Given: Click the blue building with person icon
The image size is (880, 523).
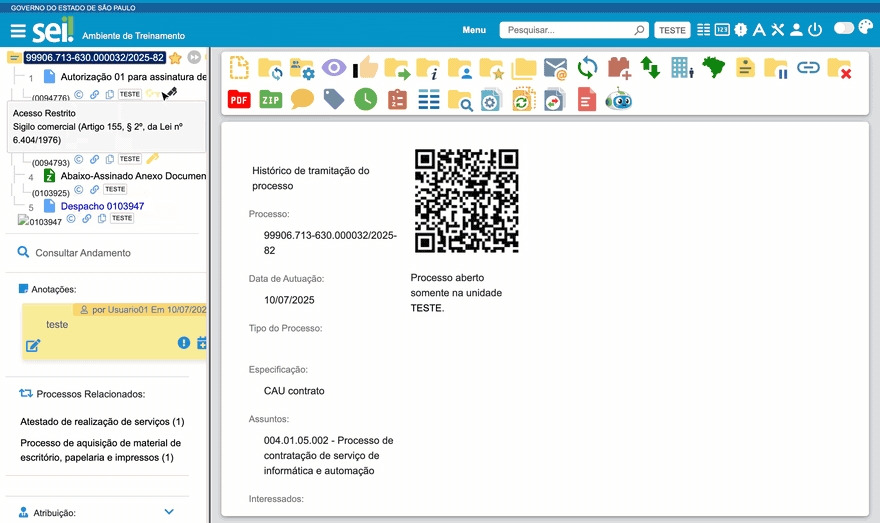Looking at the screenshot, I should pyautogui.click(x=682, y=68).
